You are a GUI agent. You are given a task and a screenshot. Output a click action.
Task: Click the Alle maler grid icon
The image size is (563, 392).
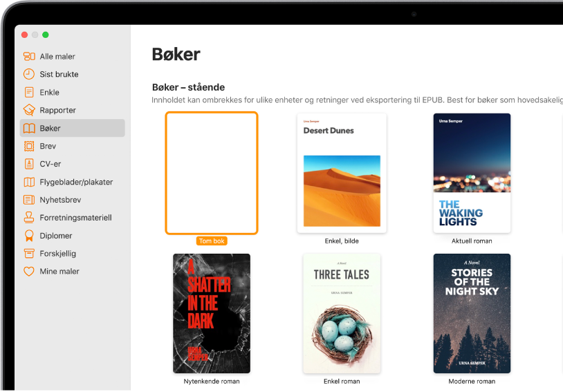click(29, 57)
